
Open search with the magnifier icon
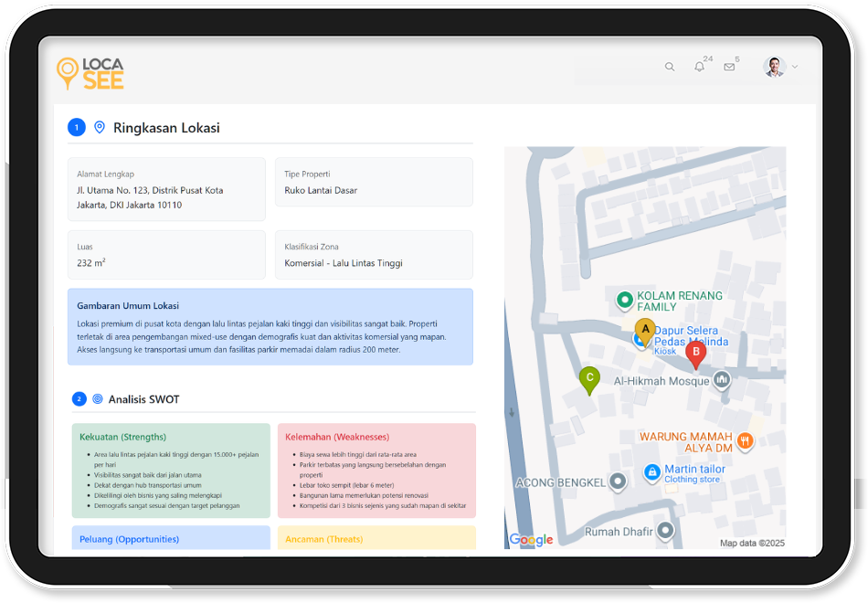pos(669,67)
